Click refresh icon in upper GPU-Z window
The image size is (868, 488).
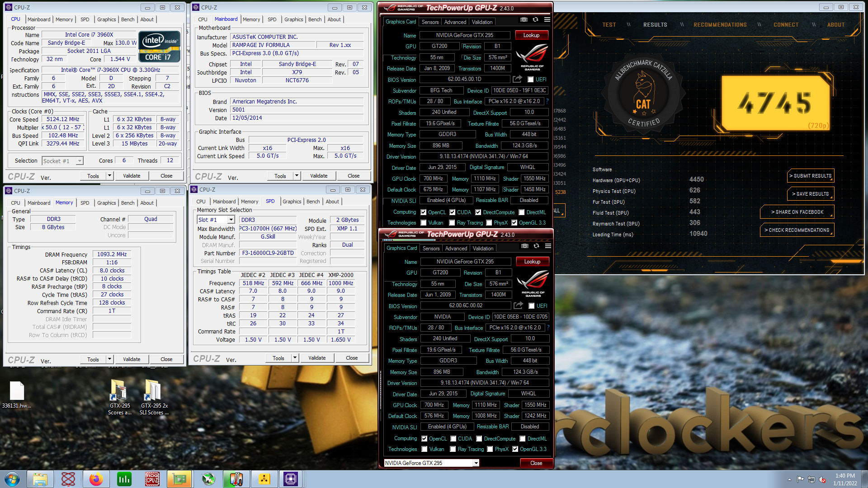[535, 20]
